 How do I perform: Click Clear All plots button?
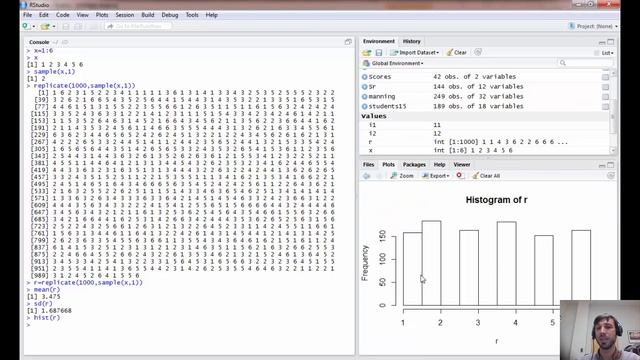(486, 176)
